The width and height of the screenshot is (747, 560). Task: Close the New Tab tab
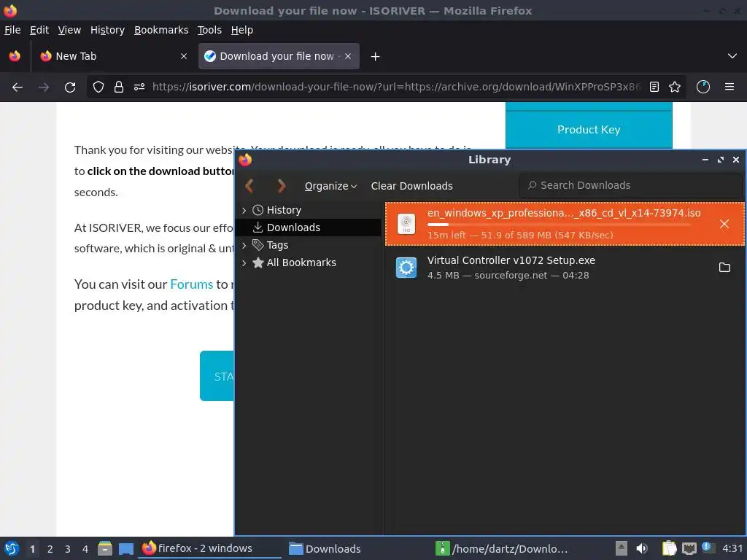pos(184,56)
